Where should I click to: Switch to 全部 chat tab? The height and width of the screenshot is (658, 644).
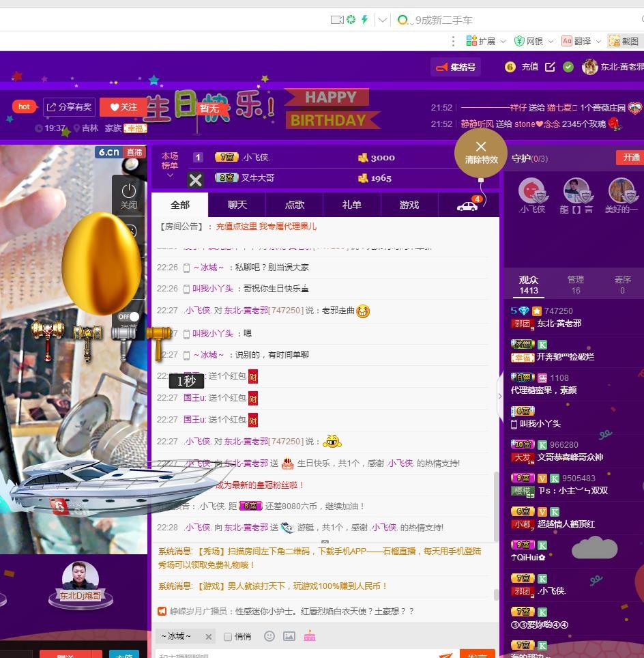[x=180, y=205]
